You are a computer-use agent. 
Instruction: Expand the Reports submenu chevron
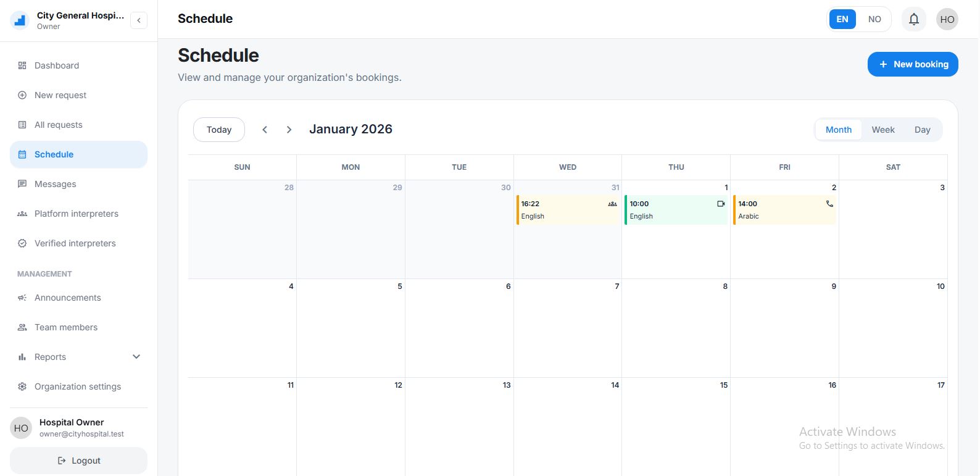pyautogui.click(x=136, y=357)
